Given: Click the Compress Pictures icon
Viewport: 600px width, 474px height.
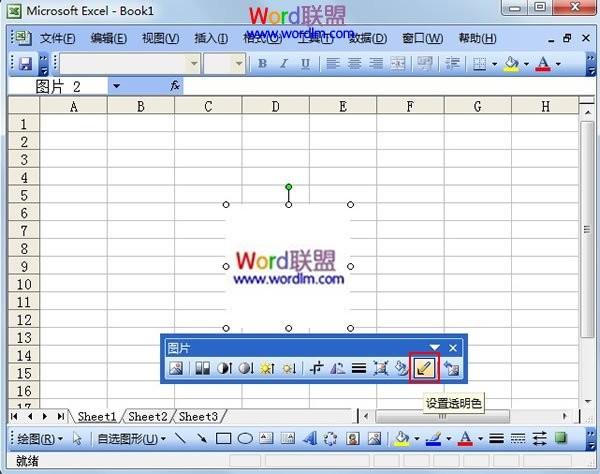Looking at the screenshot, I should [380, 368].
